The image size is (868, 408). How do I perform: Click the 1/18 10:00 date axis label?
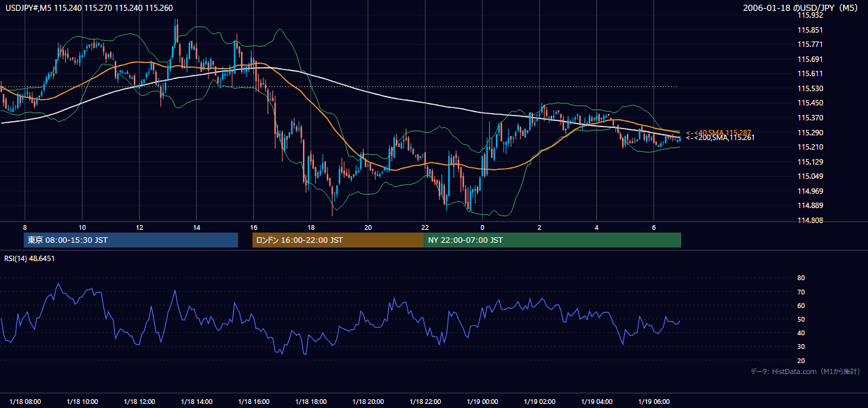(82, 402)
